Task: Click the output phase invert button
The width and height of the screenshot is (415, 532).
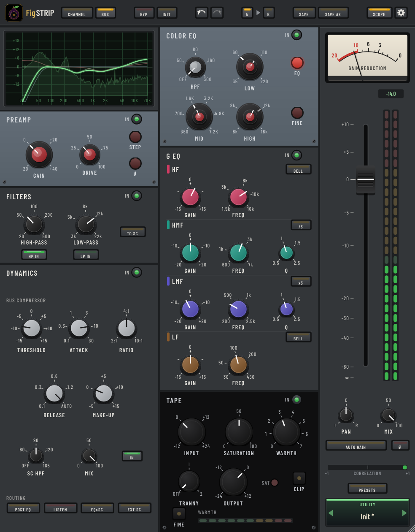Action: [x=400, y=445]
